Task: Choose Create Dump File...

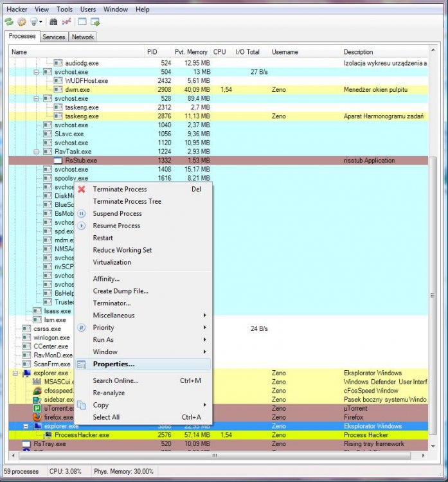Action: pos(143,291)
